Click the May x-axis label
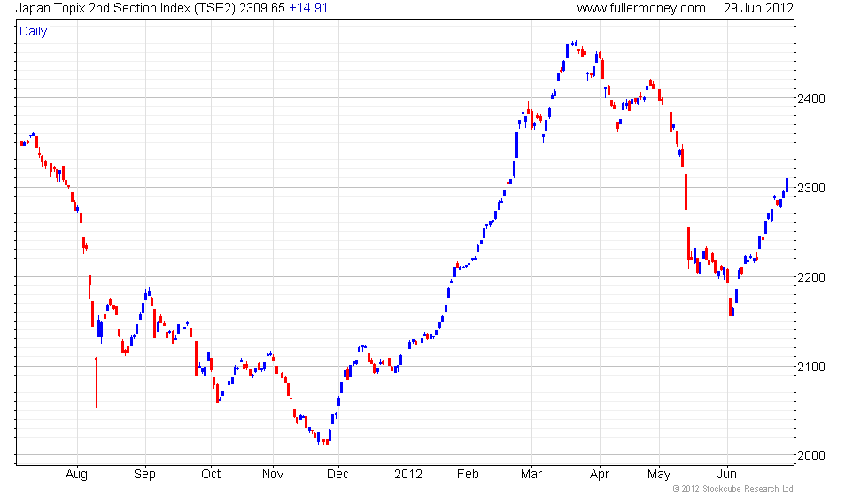 click(659, 475)
